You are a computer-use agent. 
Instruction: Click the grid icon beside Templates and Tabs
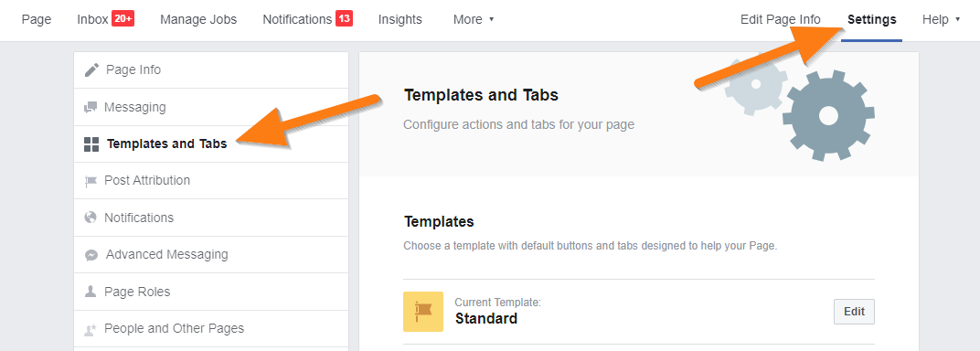91,144
